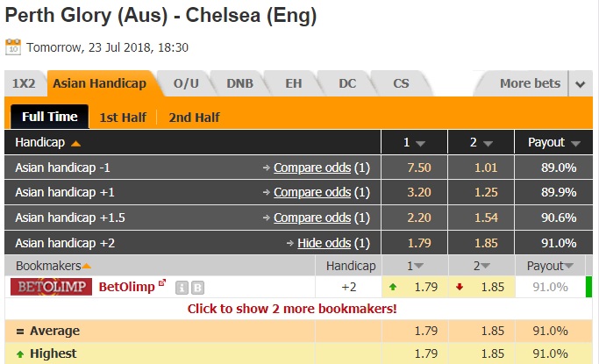This screenshot has height=364, width=599.
Task: Click the calendar icon next to match date
Action: pos(13,46)
